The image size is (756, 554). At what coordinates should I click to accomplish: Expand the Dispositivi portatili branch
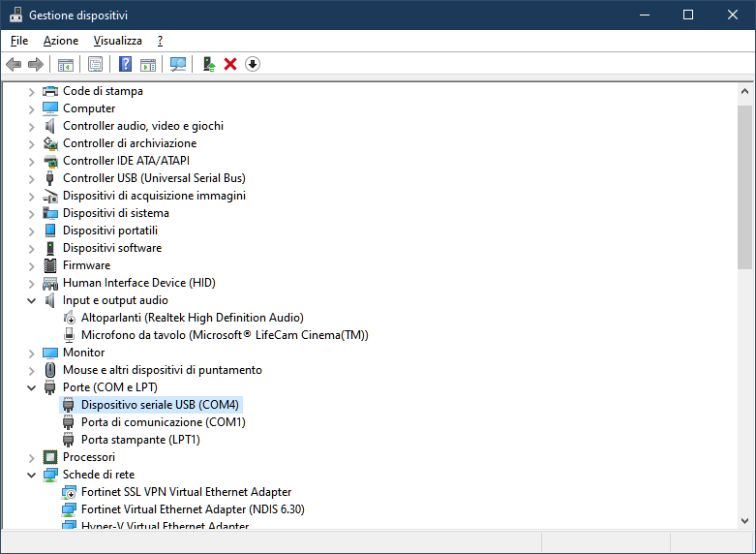click(31, 231)
